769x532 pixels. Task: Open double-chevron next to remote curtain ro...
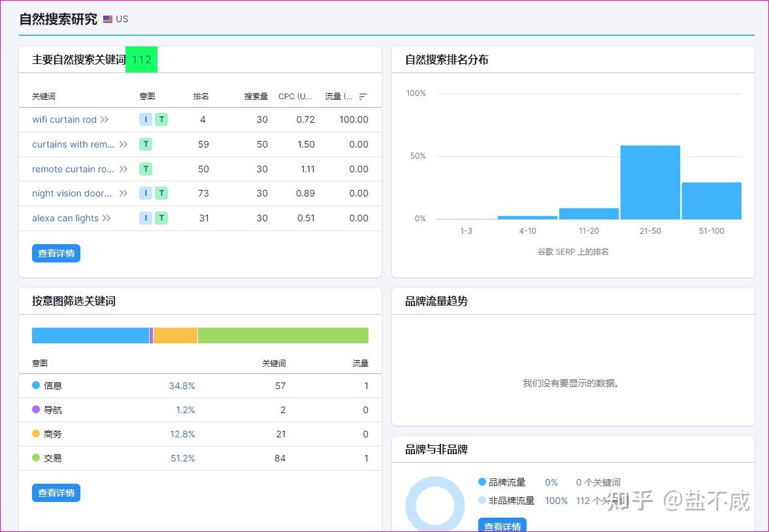pos(123,169)
